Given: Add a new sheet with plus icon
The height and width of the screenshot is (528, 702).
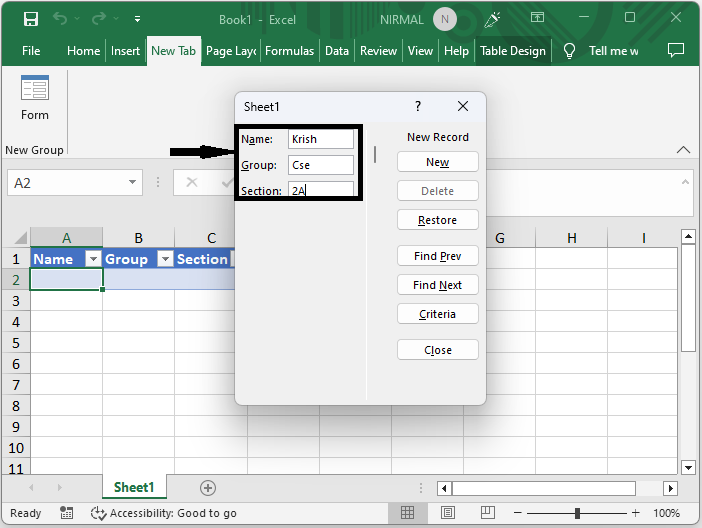Looking at the screenshot, I should (x=208, y=488).
